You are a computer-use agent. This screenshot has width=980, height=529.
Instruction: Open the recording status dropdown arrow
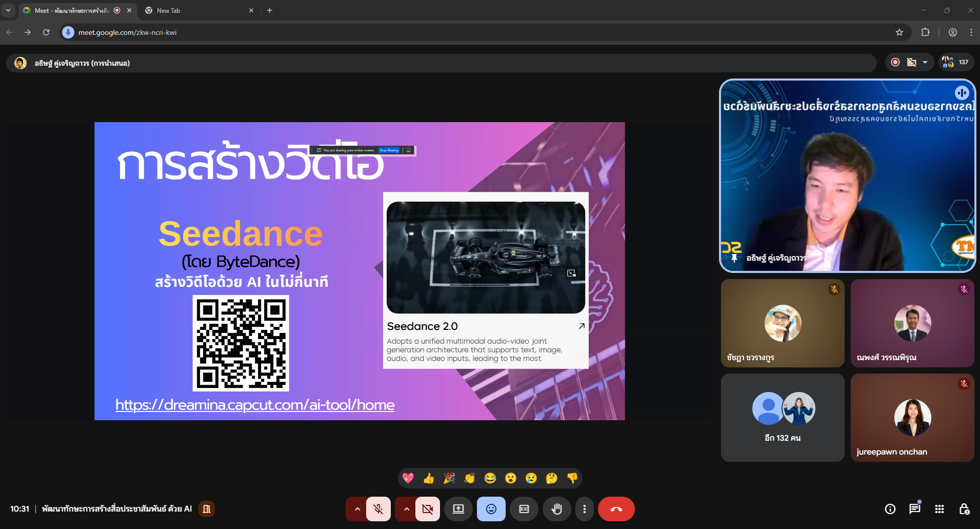coord(925,63)
